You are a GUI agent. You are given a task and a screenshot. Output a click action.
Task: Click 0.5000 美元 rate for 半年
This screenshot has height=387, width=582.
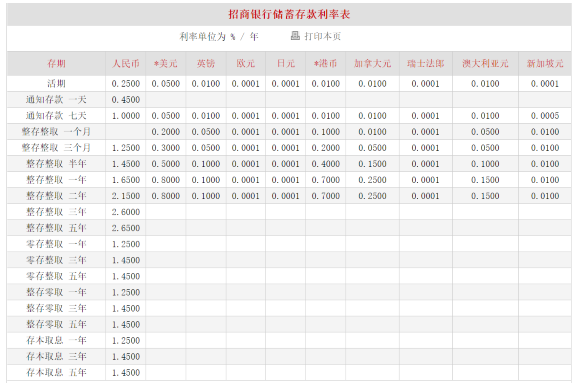(166, 164)
